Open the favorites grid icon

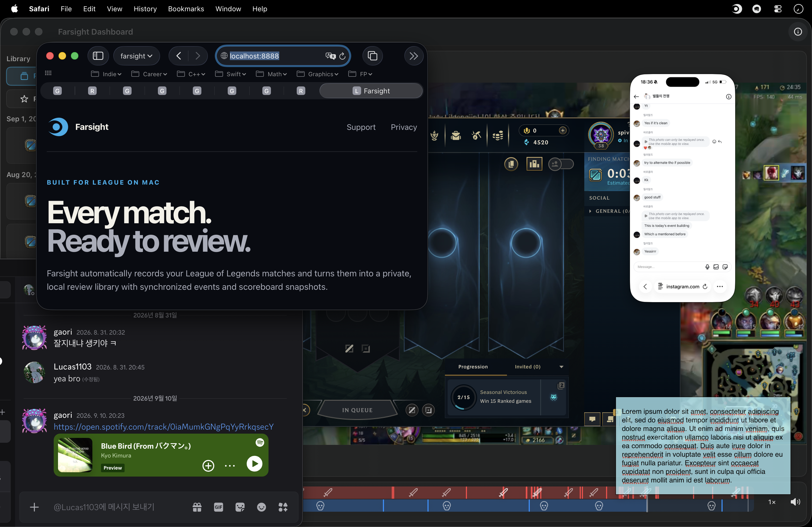(x=48, y=73)
